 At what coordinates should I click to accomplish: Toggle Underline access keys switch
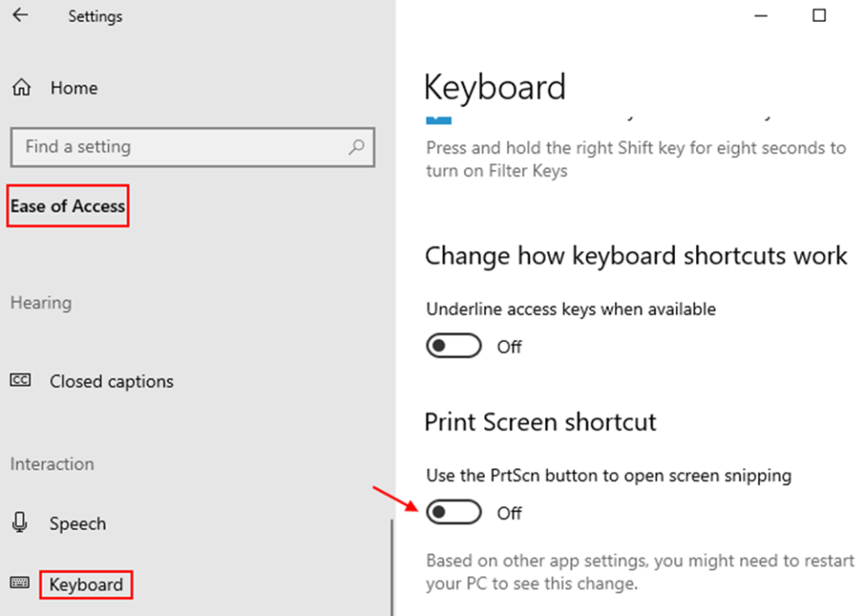point(453,346)
